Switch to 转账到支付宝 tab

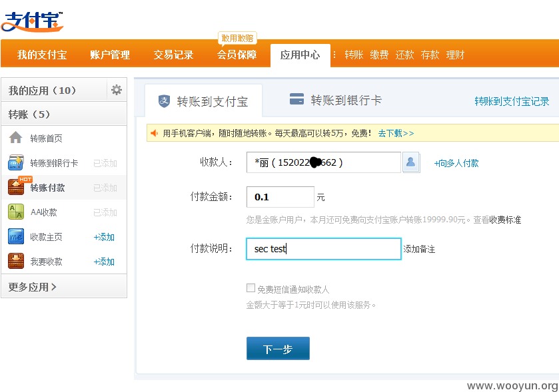coord(204,101)
